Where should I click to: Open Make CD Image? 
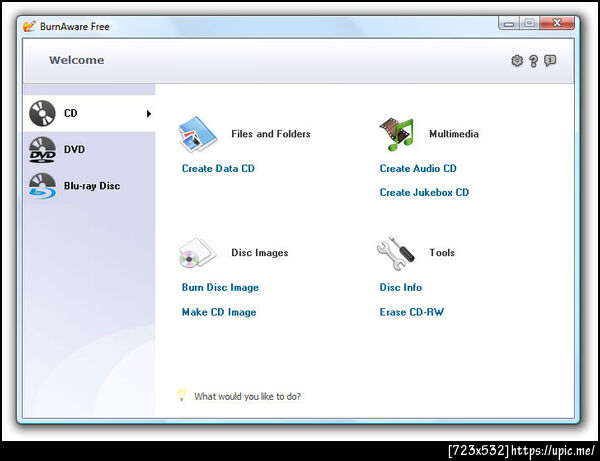[x=219, y=312]
